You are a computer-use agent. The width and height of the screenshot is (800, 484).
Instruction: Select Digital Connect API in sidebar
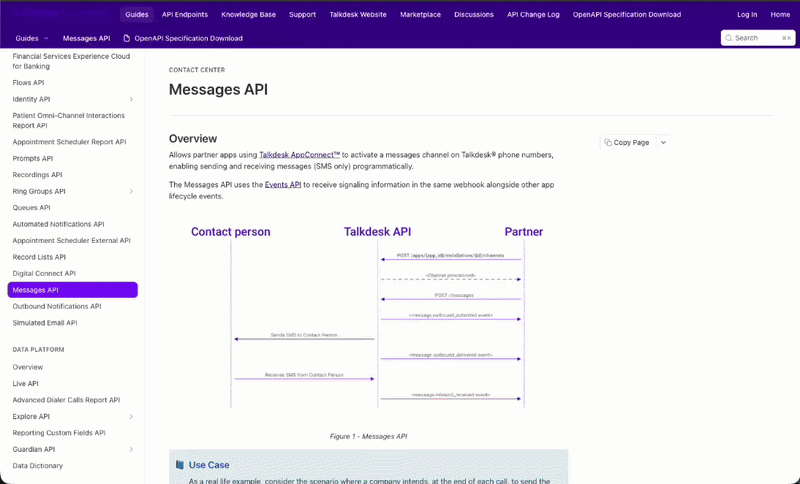click(x=44, y=273)
